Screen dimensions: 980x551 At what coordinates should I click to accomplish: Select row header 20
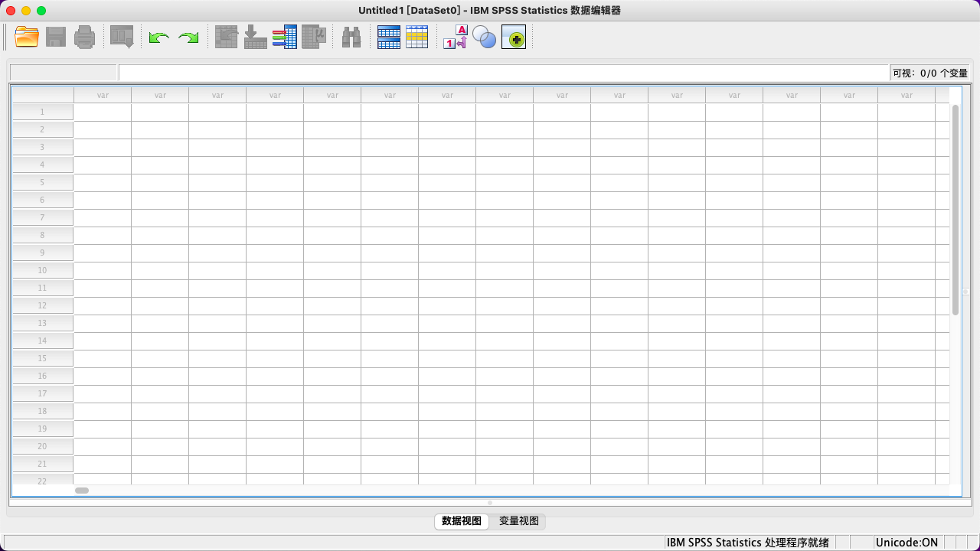point(43,446)
